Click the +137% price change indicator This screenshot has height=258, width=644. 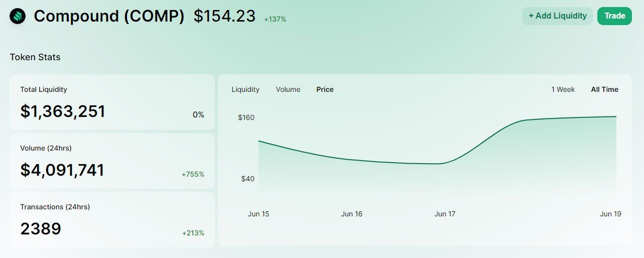(x=275, y=19)
